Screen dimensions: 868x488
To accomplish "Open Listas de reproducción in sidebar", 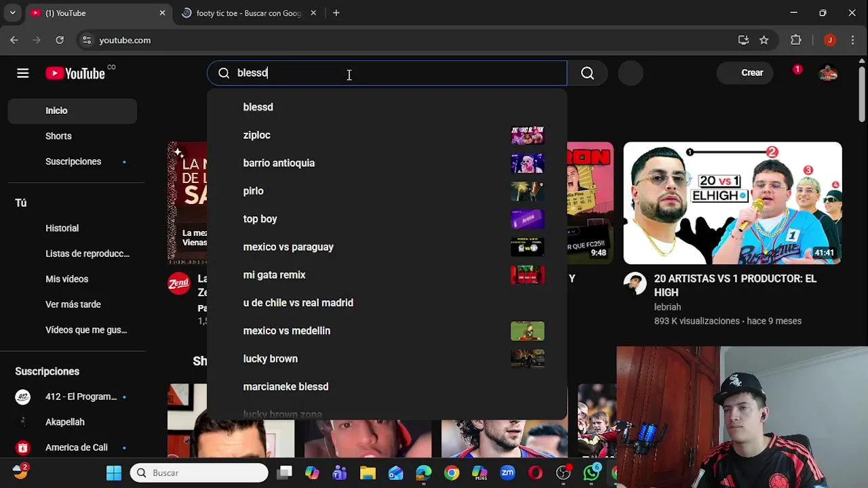I will [73, 253].
